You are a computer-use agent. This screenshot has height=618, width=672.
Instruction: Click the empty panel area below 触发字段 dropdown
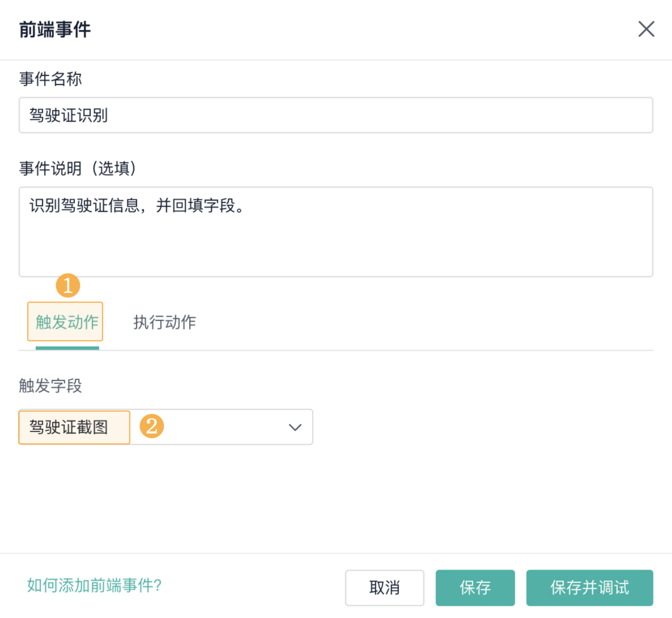(335, 499)
